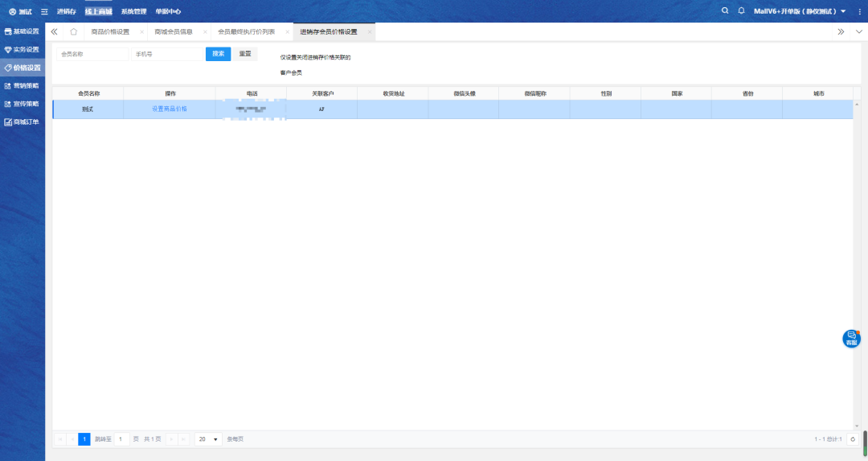
Task: Expand the tab list chevron-down menu
Action: [x=857, y=32]
